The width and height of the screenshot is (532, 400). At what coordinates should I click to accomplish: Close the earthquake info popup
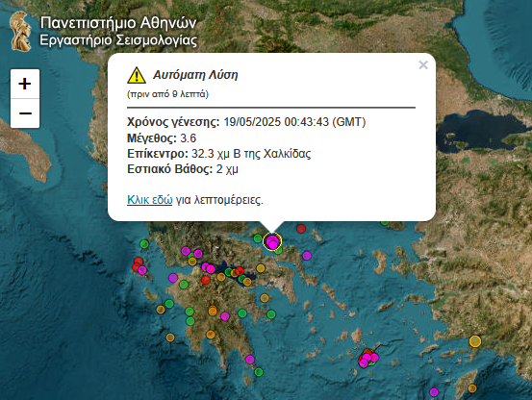423,64
